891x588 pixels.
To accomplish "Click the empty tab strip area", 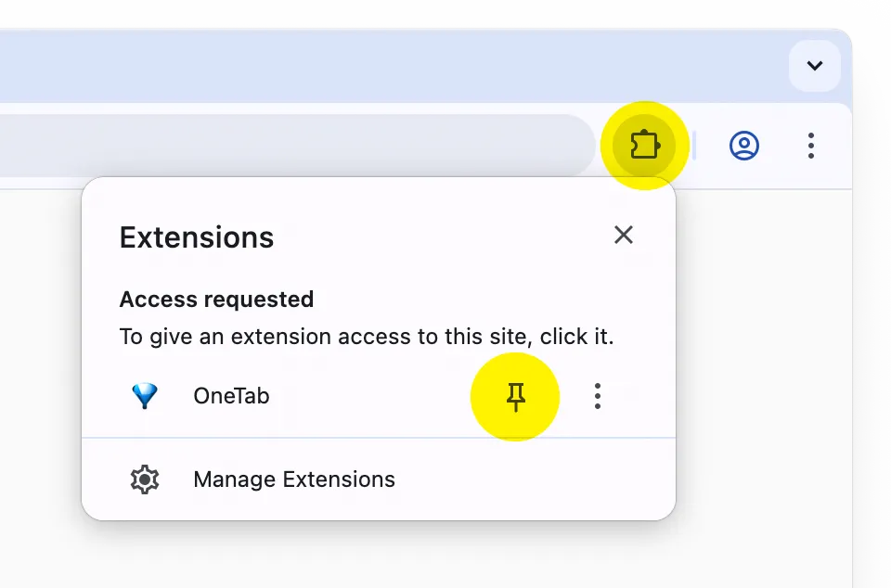I will [x=371, y=66].
